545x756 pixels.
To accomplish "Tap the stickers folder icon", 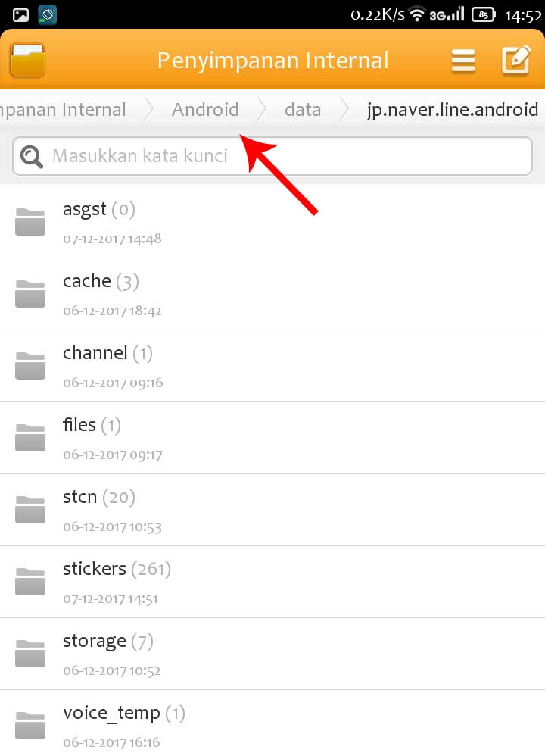I will (30, 582).
